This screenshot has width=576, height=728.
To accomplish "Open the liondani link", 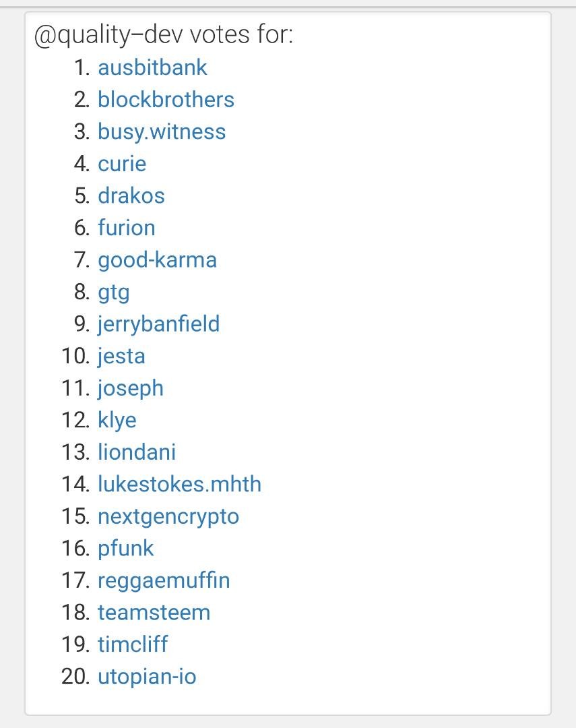I will [x=137, y=452].
